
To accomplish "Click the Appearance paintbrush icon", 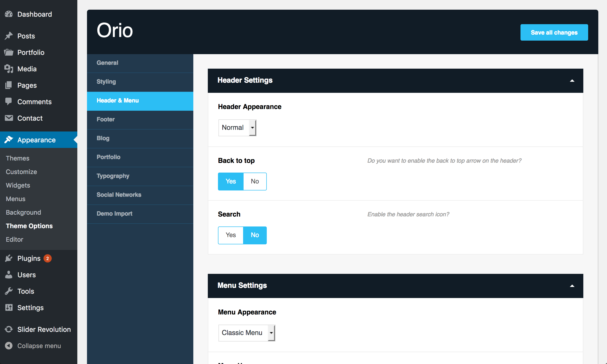I will pyautogui.click(x=9, y=139).
